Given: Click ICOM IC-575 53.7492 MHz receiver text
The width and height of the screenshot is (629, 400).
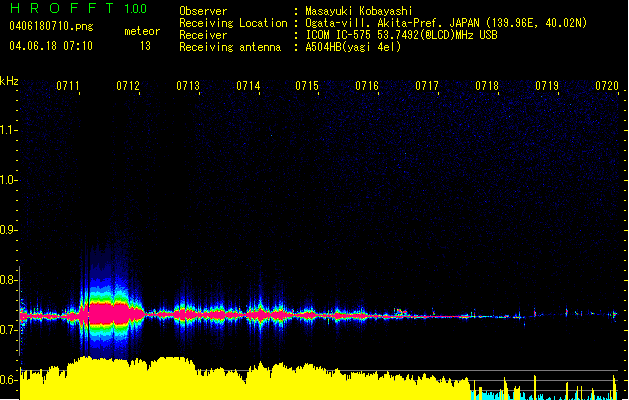Looking at the screenshot, I should (x=401, y=35).
